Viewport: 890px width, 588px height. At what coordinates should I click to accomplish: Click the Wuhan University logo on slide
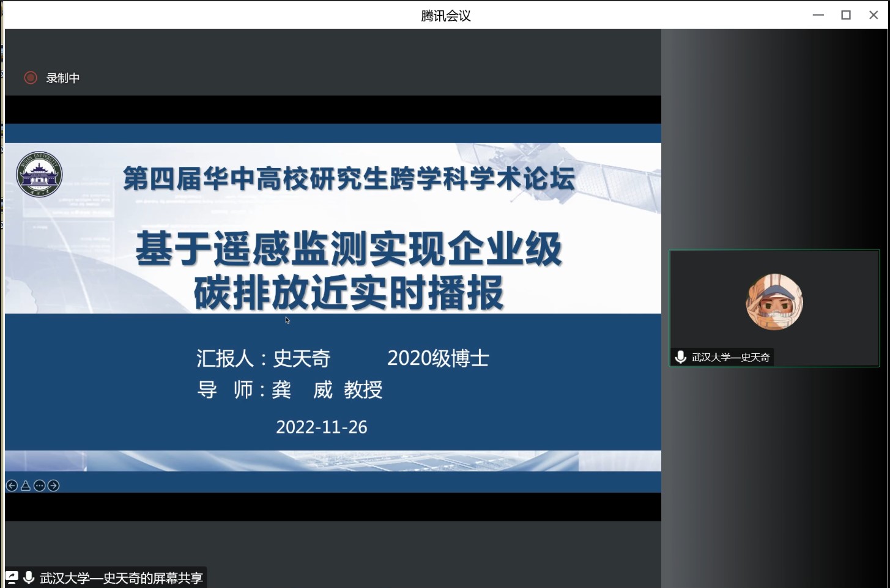[39, 174]
